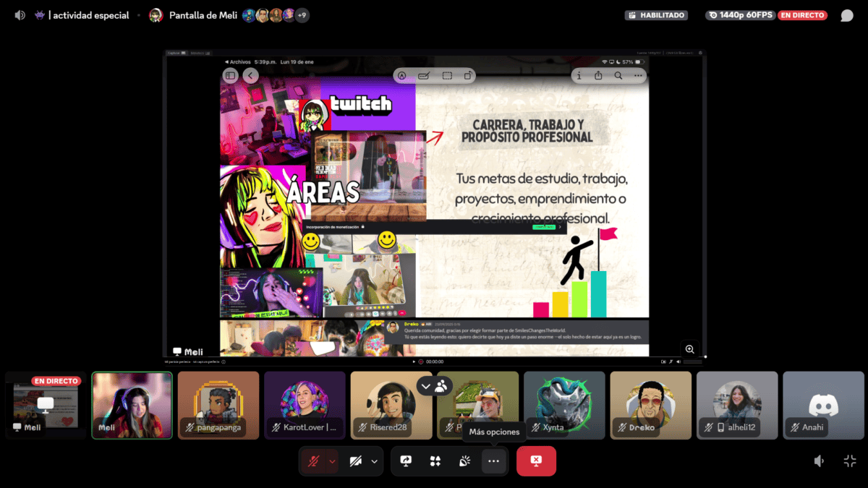This screenshot has width=868, height=488.
Task: Open the three-dot menu in viewer toolbar
Action: 638,75
